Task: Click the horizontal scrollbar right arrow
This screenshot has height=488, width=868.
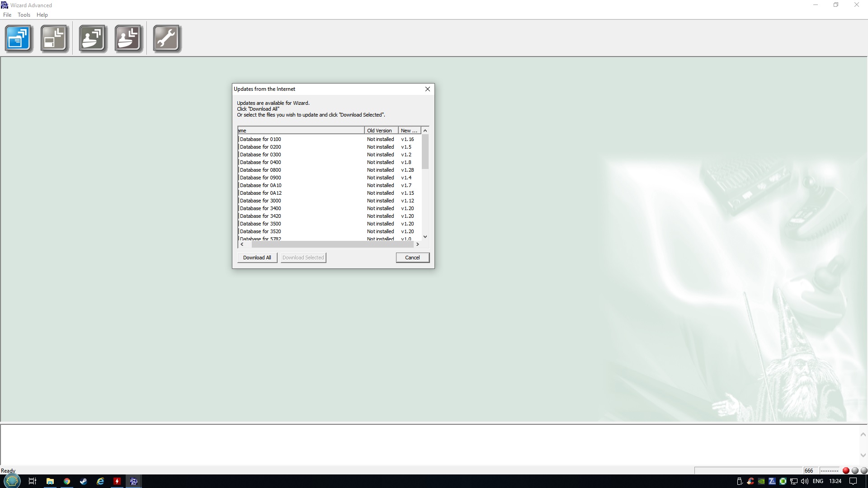Action: click(x=418, y=244)
